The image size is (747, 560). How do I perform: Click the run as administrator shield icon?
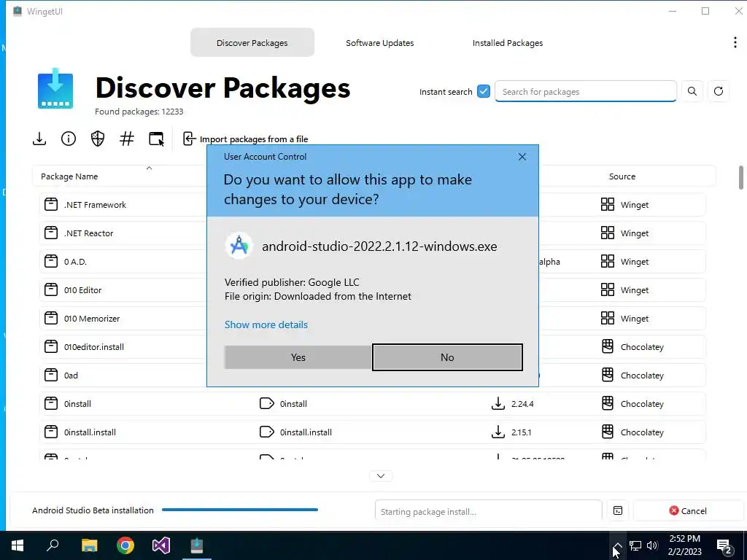tap(98, 139)
